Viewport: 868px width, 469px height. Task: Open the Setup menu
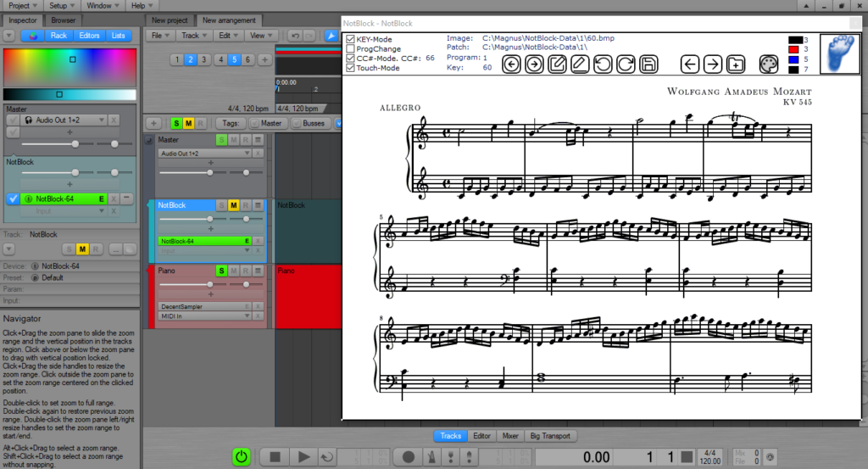[62, 6]
